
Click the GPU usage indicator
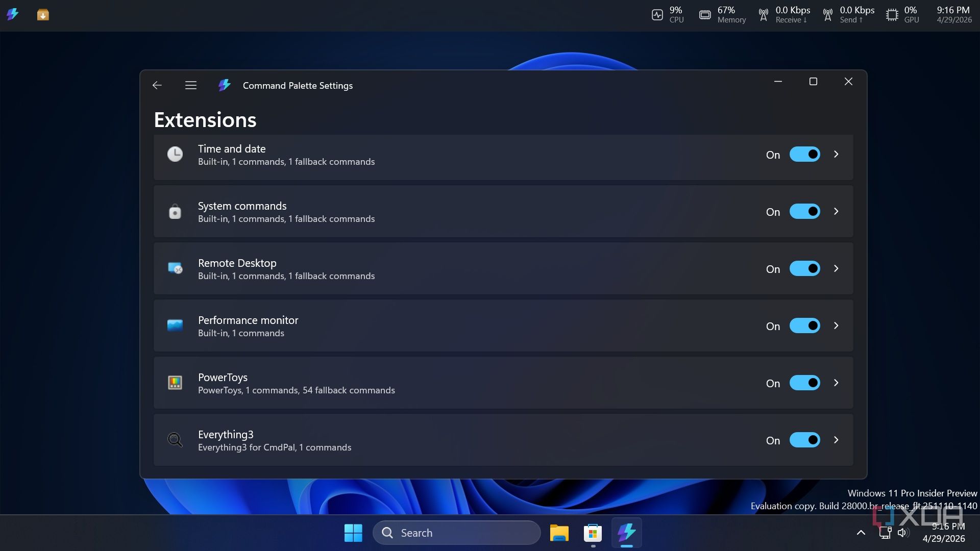pyautogui.click(x=902, y=15)
